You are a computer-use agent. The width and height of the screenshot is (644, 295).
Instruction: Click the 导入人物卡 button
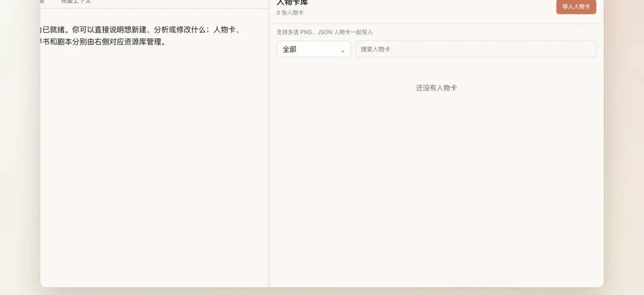tap(576, 6)
